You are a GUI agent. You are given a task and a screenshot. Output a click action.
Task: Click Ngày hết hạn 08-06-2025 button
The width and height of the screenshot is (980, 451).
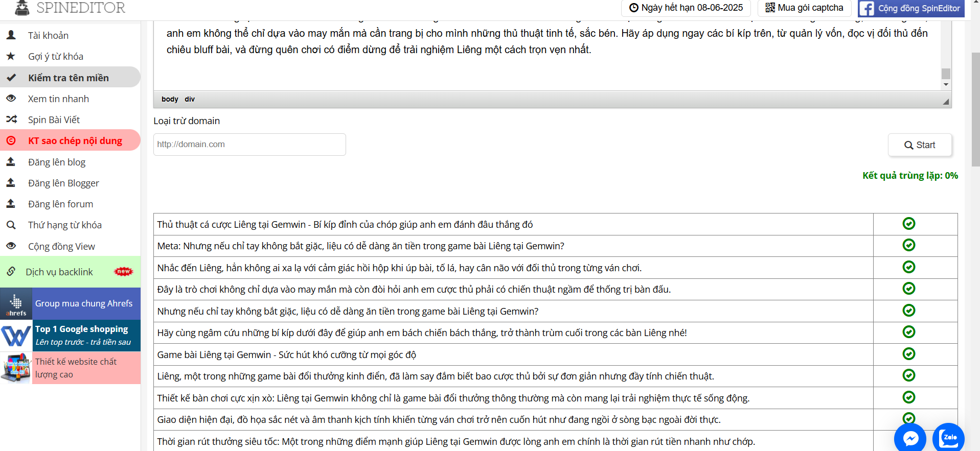pos(686,8)
